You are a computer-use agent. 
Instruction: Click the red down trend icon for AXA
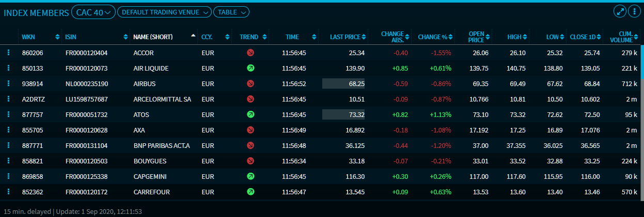point(250,130)
